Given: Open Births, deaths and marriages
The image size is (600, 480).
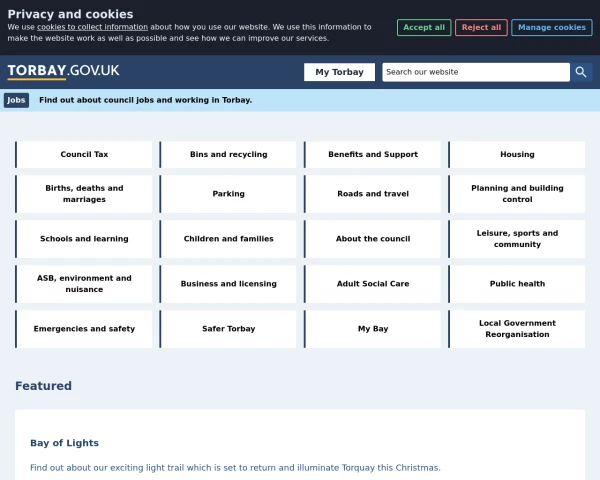Looking at the screenshot, I should pyautogui.click(x=85, y=194).
